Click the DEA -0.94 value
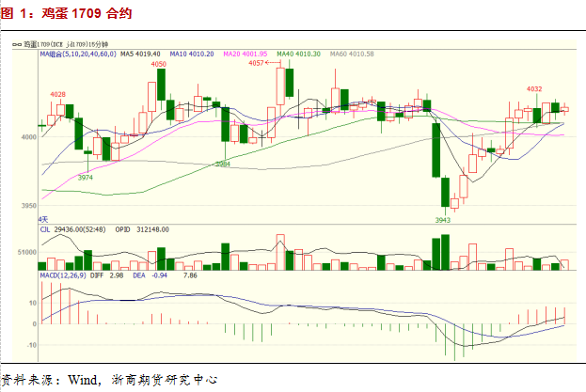This screenshot has height=392, width=586. (x=150, y=275)
